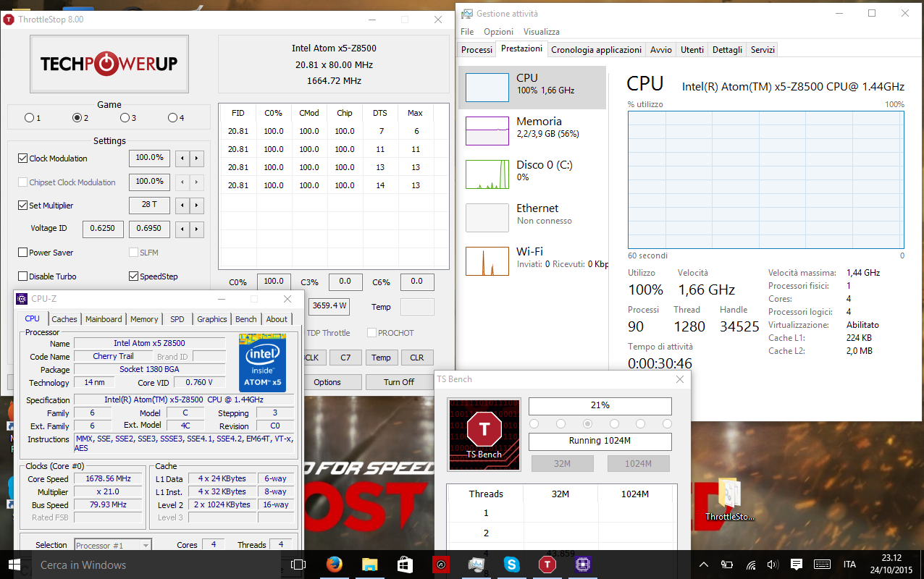Screen dimensions: 924x579
Task: Open Skype from the taskbar
Action: [512, 565]
